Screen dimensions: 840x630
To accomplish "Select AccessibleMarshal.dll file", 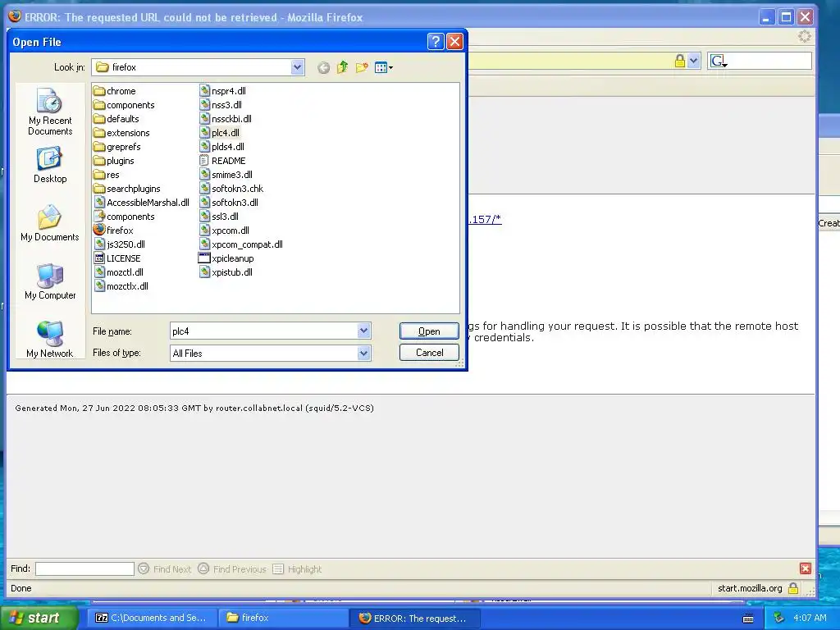I will (x=142, y=203).
